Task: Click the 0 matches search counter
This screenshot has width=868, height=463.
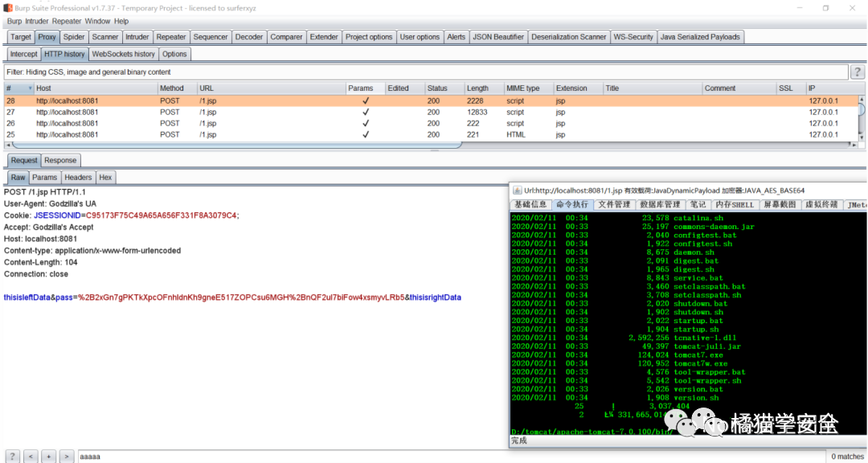Action: (x=847, y=457)
